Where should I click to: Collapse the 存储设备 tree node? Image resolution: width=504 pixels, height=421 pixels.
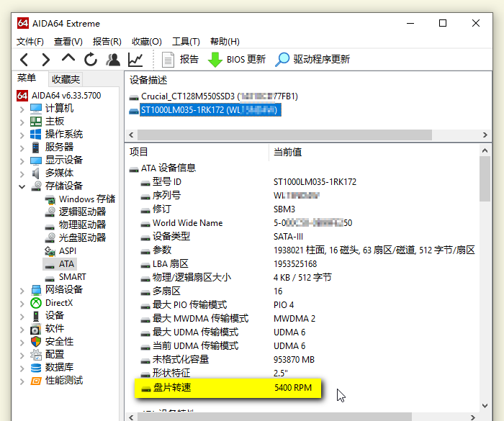tap(22, 186)
